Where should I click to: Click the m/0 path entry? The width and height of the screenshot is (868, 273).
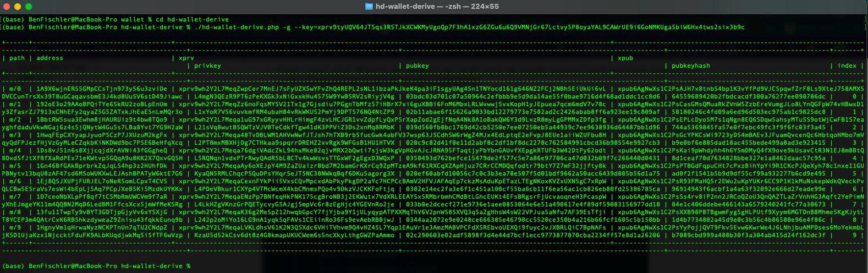point(15,89)
